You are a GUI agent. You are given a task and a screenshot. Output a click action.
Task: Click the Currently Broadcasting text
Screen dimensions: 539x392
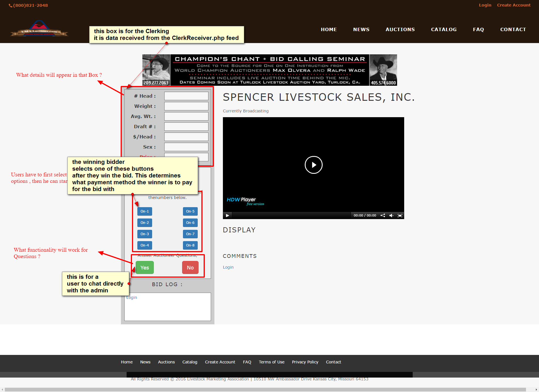(x=246, y=111)
